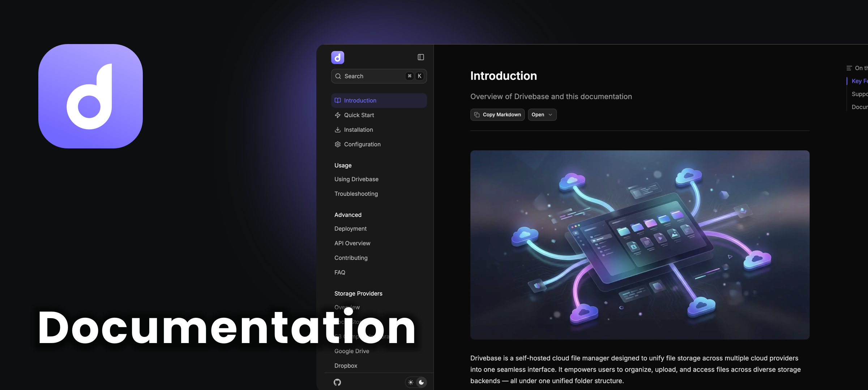
Task: Expand the Open dropdown
Action: tap(542, 114)
